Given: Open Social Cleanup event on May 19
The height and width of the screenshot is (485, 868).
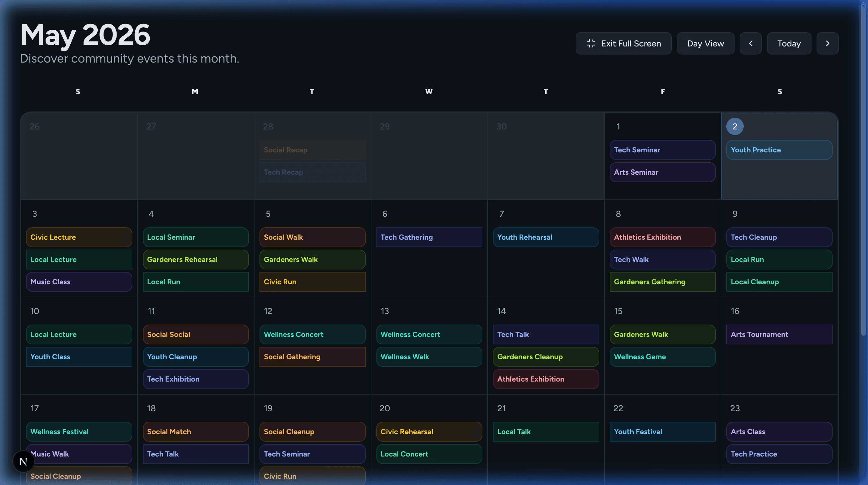Looking at the screenshot, I should pos(312,432).
